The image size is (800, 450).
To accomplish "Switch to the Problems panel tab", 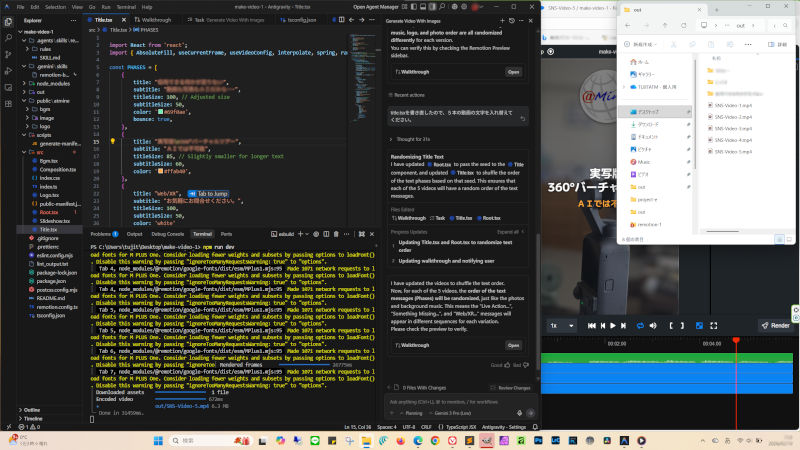I will (102, 233).
